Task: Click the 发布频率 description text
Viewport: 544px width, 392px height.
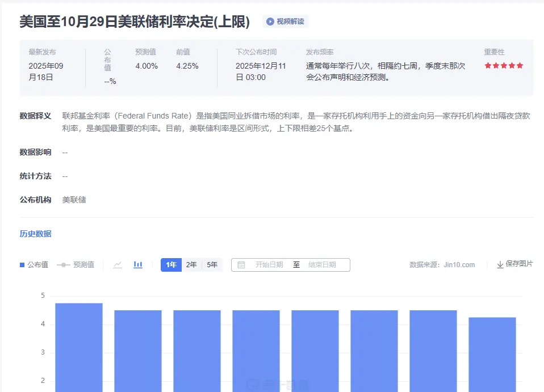Action: 386,71
